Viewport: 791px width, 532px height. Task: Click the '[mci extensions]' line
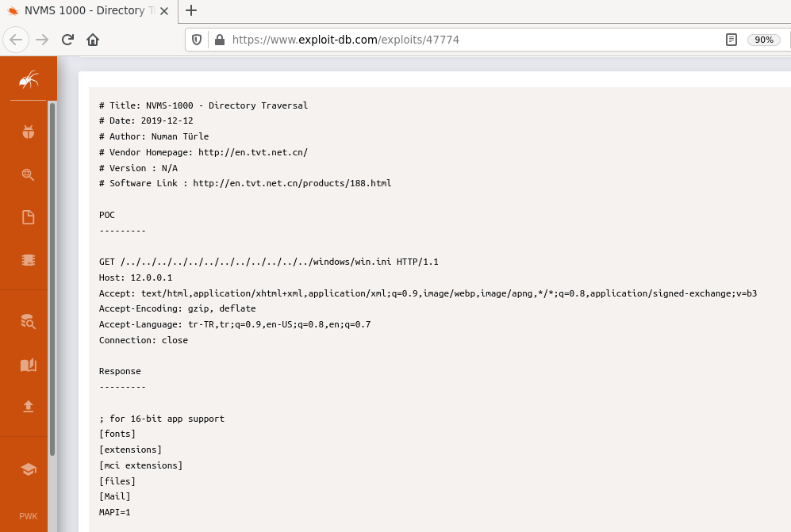pyautogui.click(x=140, y=465)
